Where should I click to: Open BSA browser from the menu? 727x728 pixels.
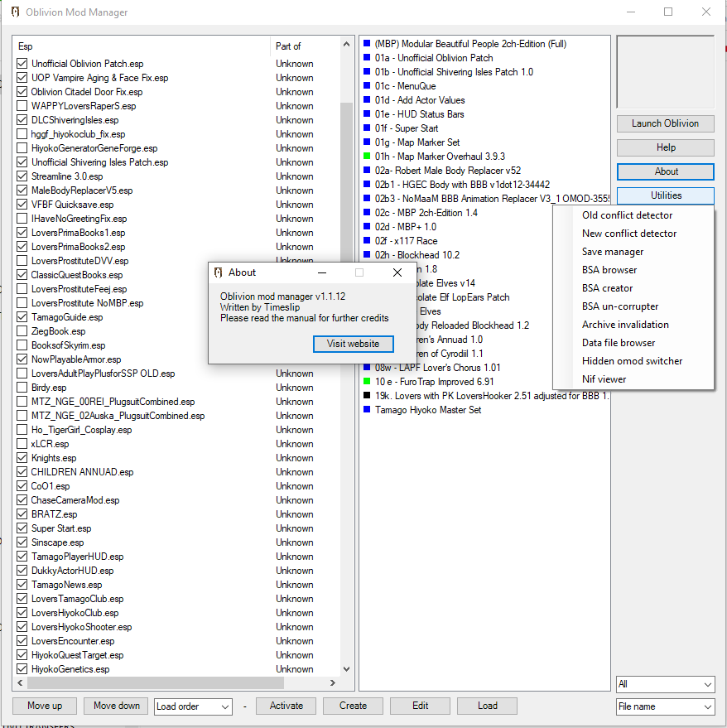pyautogui.click(x=609, y=270)
